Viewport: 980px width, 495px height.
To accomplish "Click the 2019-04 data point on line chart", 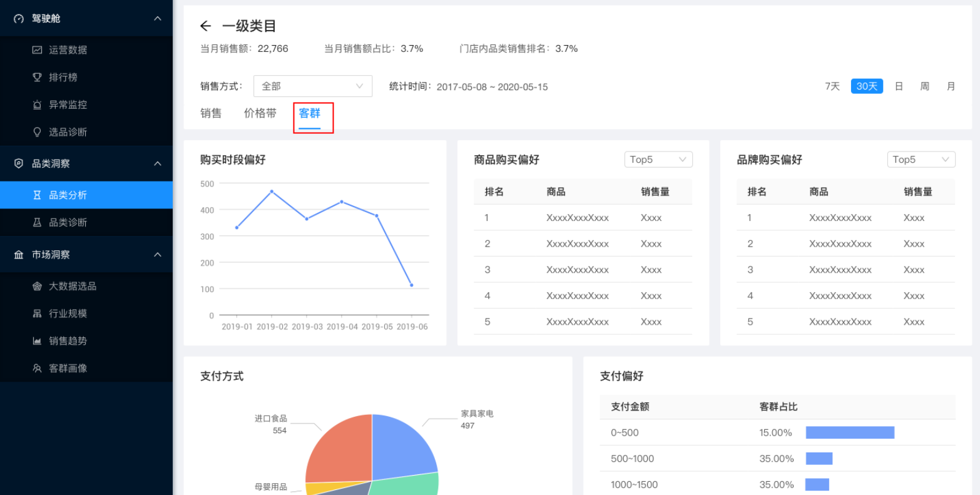I will tap(341, 202).
